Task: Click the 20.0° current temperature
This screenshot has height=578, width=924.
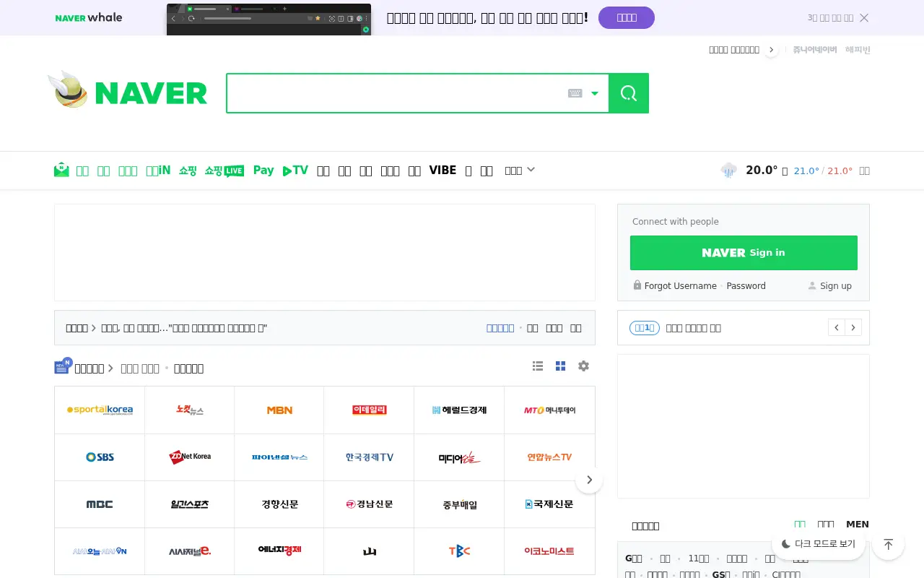Action: [x=762, y=171]
